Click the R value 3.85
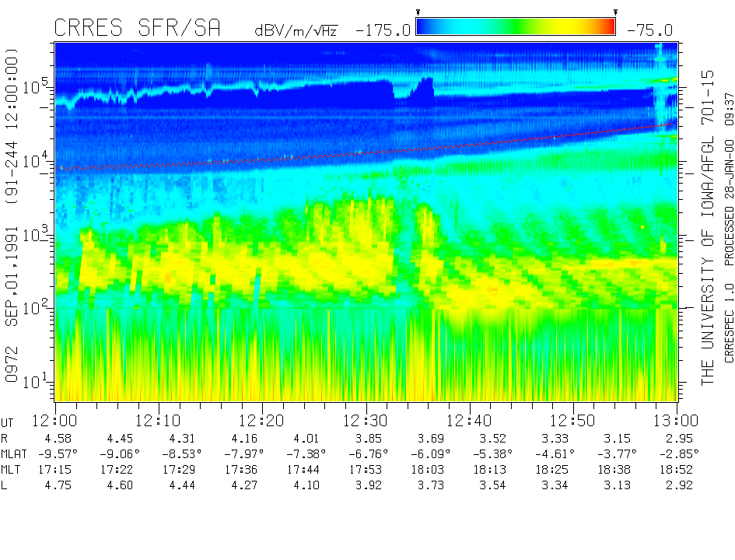Screen dimensions: 735x560 click(x=366, y=439)
